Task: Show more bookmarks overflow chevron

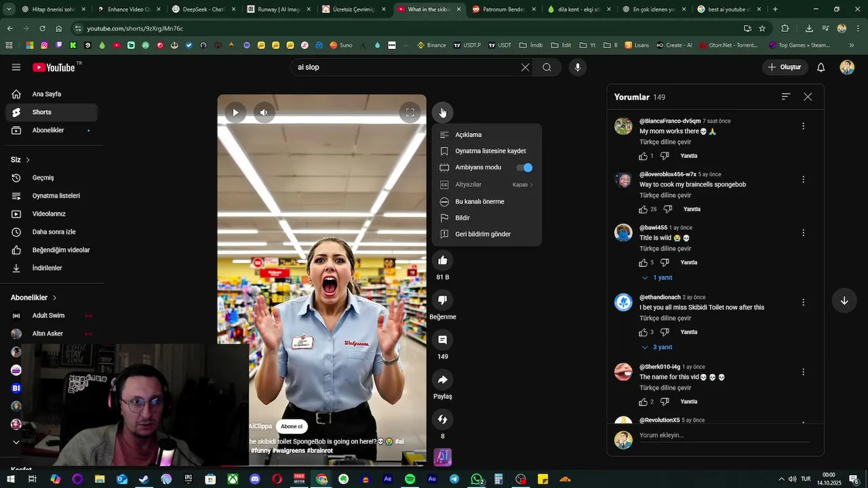Action: 852,45
